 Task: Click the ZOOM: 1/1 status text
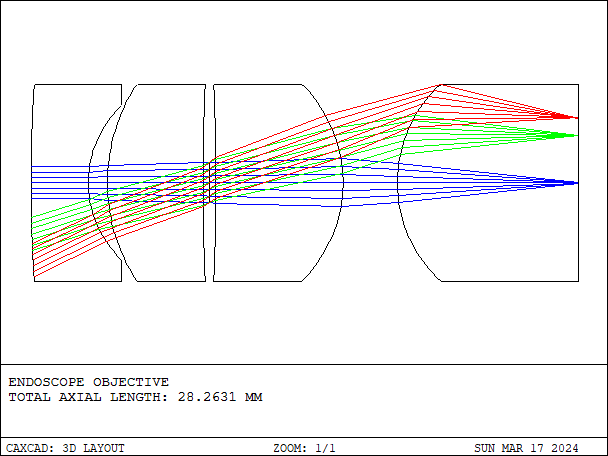click(304, 448)
